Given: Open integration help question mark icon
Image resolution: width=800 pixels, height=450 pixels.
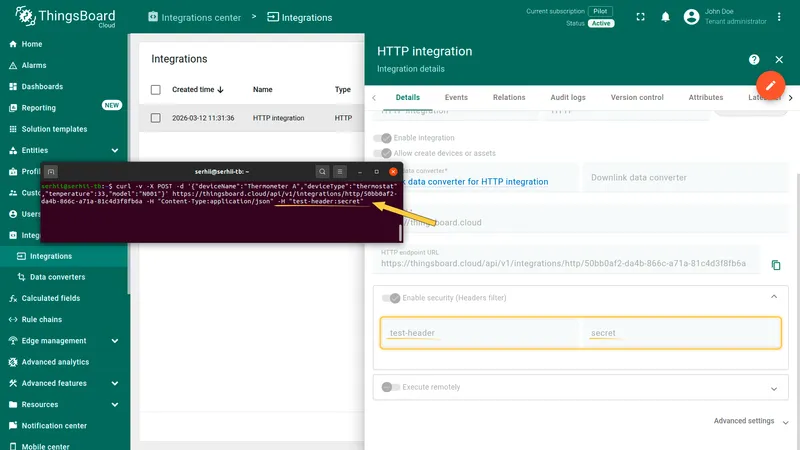Looking at the screenshot, I should coord(754,60).
